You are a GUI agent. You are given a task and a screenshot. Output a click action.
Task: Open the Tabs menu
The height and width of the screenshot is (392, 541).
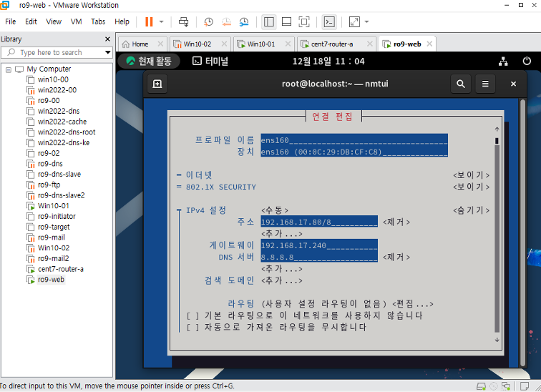98,21
